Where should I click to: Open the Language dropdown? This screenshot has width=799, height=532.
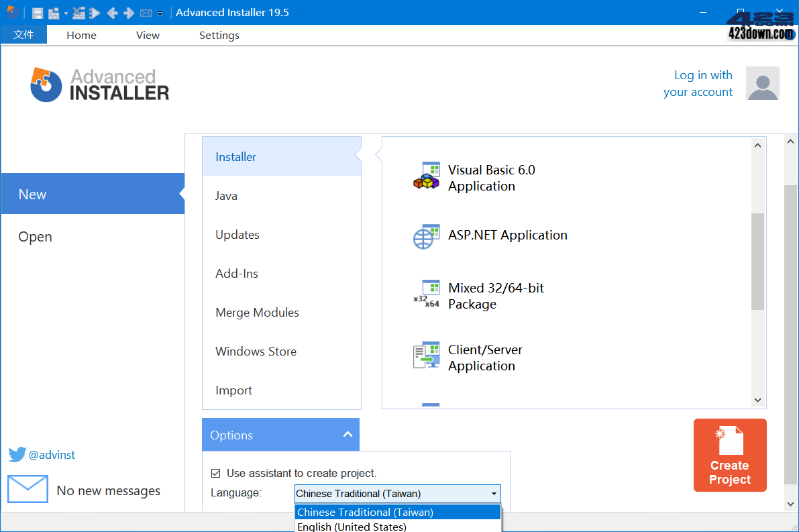point(494,493)
